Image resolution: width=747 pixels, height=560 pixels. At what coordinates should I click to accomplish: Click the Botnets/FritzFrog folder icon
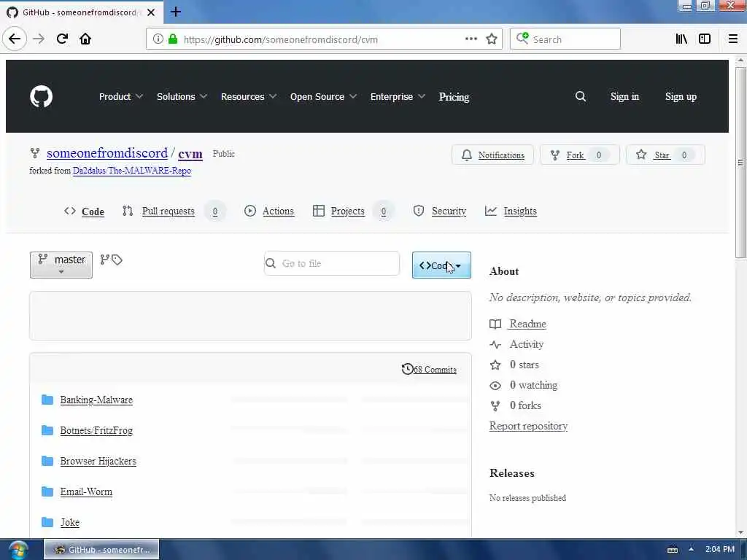tap(47, 430)
